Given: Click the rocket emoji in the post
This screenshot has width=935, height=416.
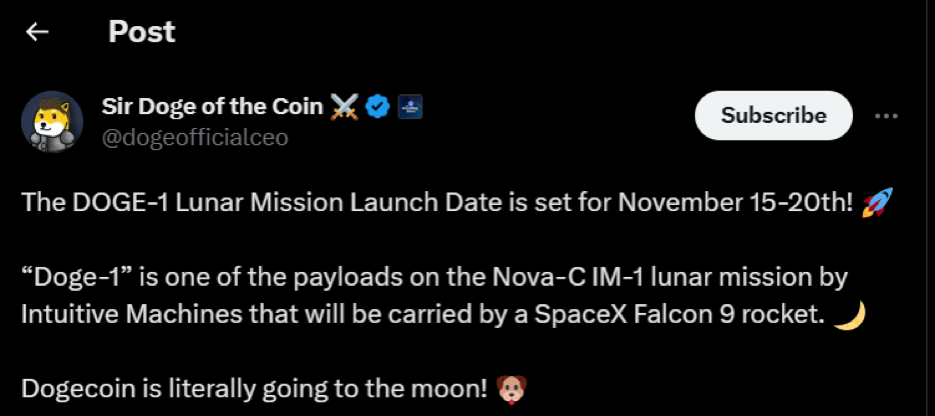Looking at the screenshot, I should coord(874,202).
